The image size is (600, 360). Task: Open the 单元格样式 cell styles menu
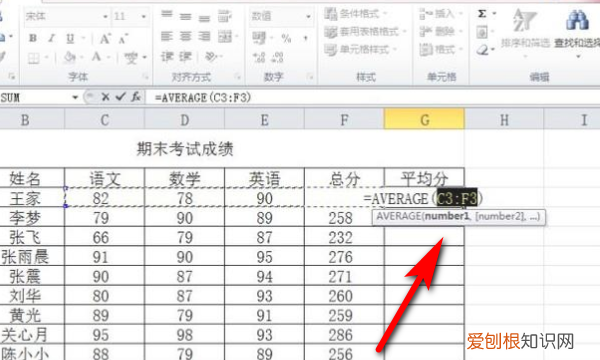click(361, 49)
